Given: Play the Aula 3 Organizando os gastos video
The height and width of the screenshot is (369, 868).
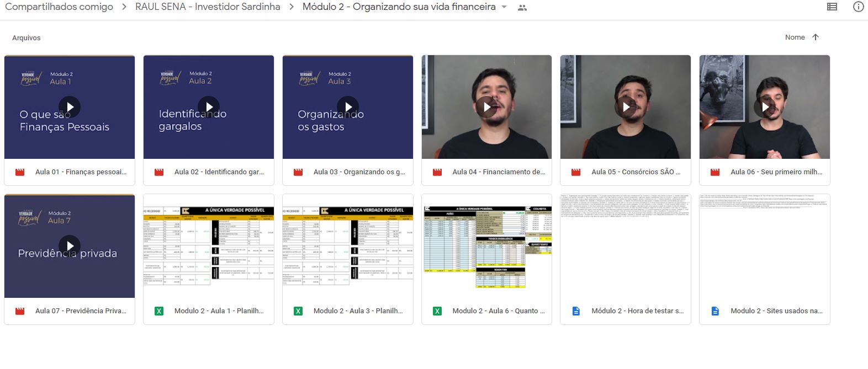Looking at the screenshot, I should tap(348, 107).
